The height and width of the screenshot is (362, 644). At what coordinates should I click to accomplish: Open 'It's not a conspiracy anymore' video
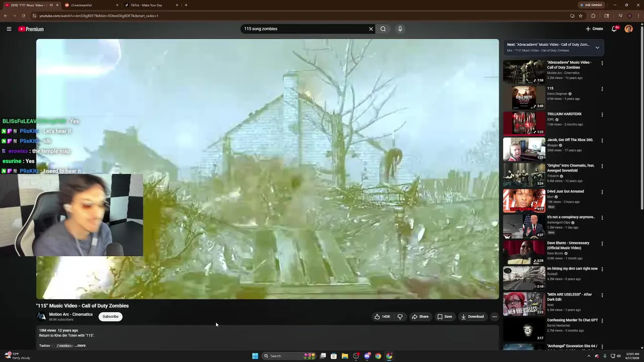click(571, 217)
